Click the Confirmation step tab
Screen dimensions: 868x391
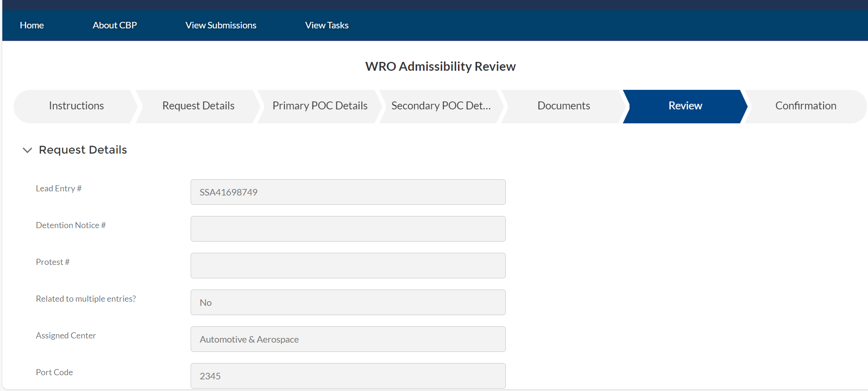[805, 106]
